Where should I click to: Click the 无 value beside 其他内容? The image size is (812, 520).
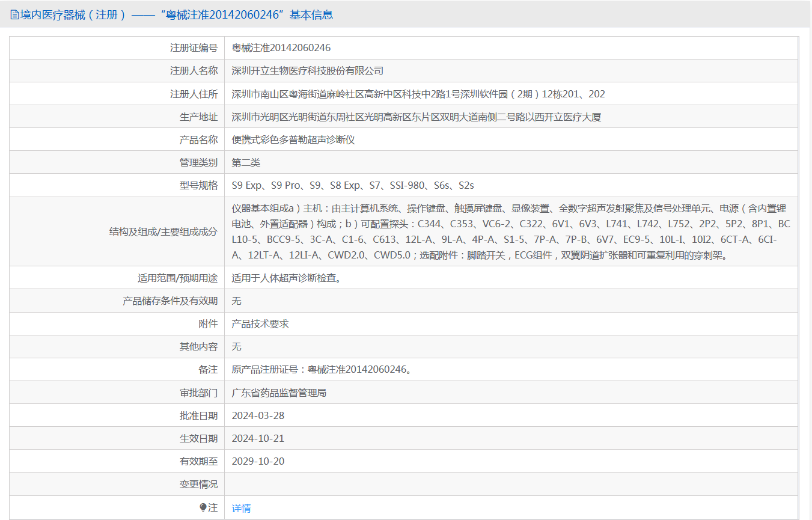pyautogui.click(x=237, y=347)
